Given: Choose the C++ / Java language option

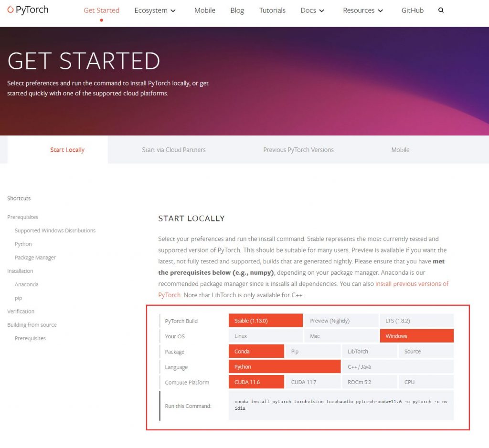Looking at the screenshot, I should pos(397,366).
